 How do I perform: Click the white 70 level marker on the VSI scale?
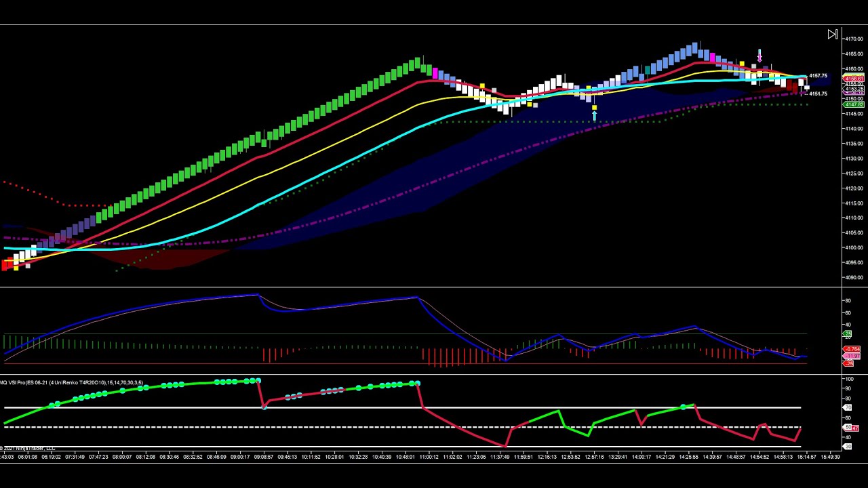click(x=848, y=407)
